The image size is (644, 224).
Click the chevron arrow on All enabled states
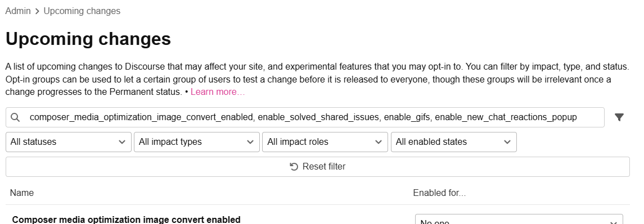(507, 142)
